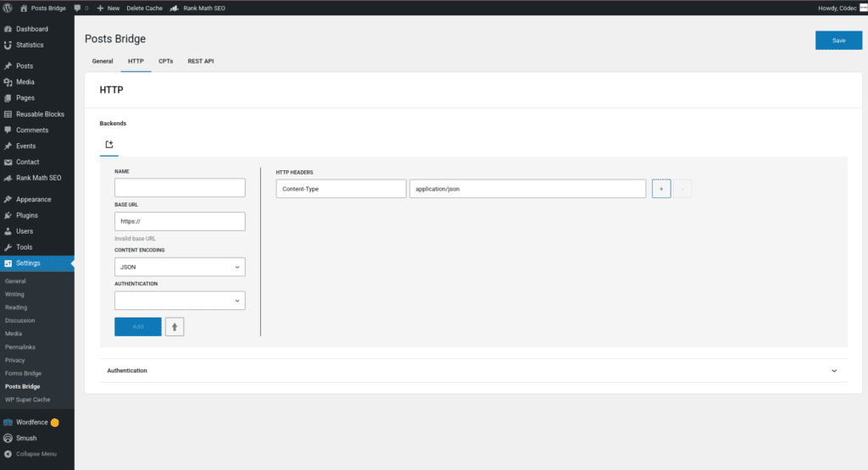This screenshot has height=470, width=868.
Task: Open Forms Bridge settings submenu
Action: 23,373
